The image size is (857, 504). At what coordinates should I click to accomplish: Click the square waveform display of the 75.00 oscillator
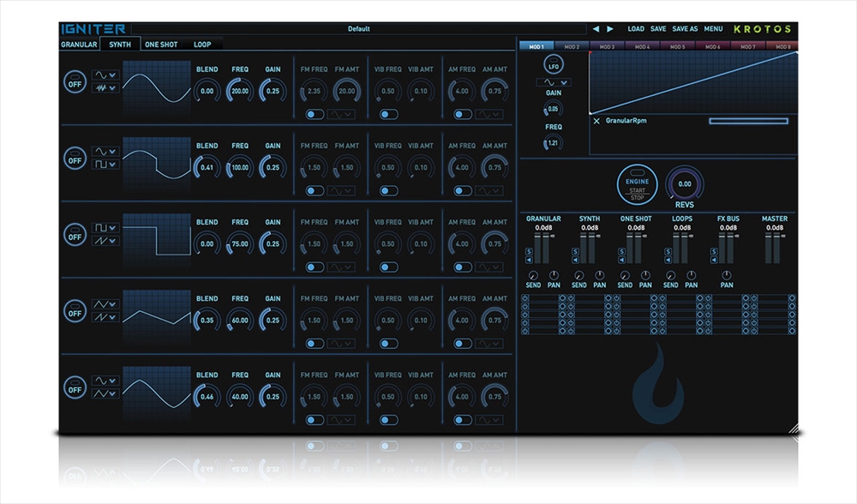tap(157, 242)
